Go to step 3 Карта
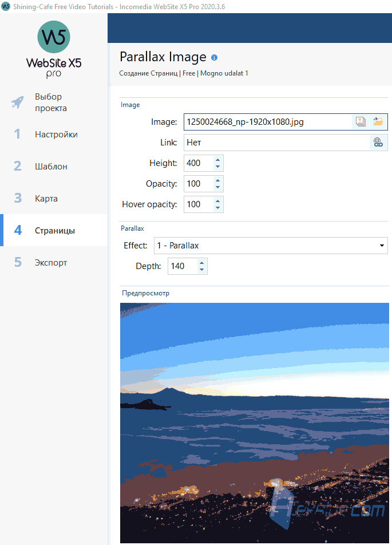This screenshot has height=545, width=392. tap(54, 198)
